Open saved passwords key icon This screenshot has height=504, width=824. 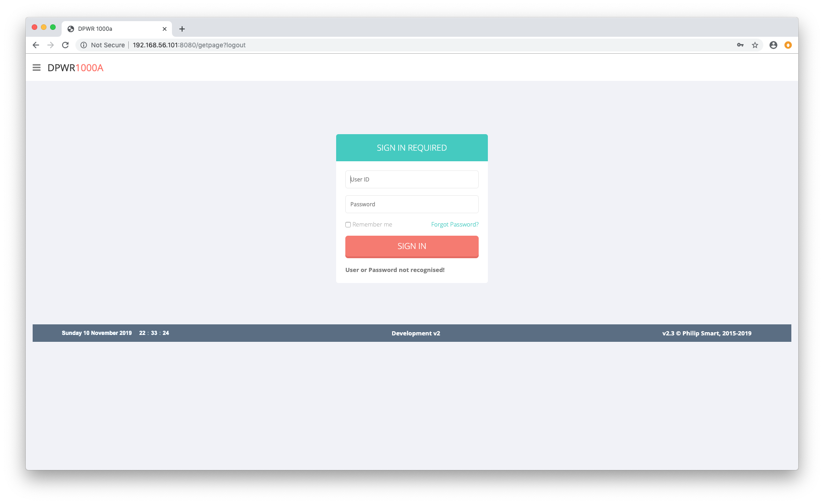pyautogui.click(x=740, y=45)
